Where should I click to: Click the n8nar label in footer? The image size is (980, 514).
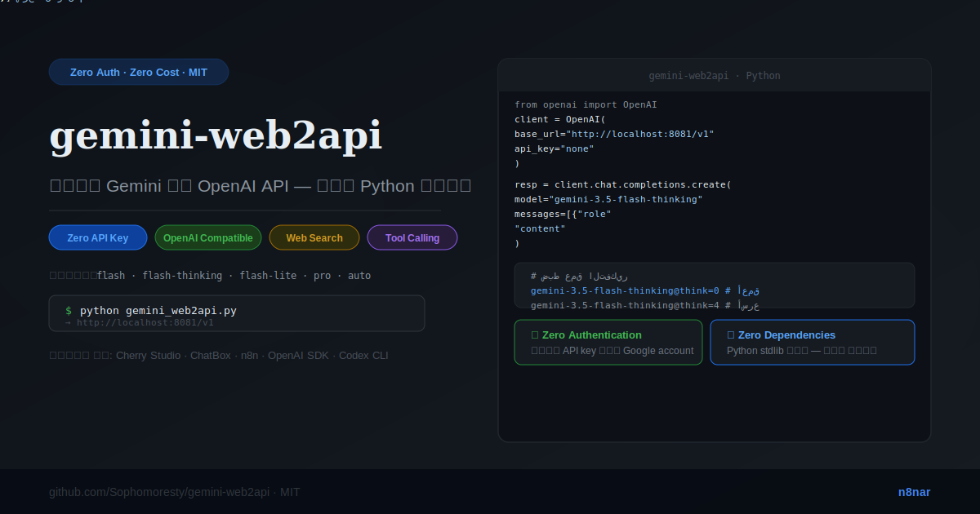pyautogui.click(x=914, y=492)
